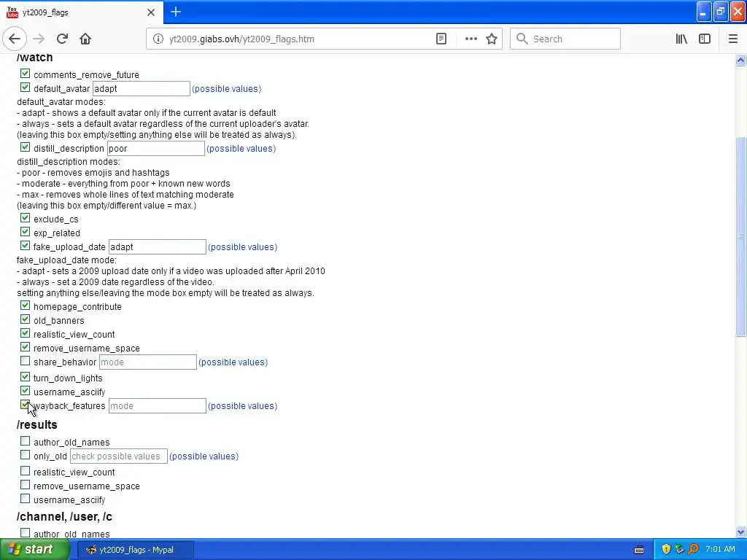This screenshot has width=747, height=560.
Task: Click fake_upload_date mode text field
Action: [x=158, y=247]
